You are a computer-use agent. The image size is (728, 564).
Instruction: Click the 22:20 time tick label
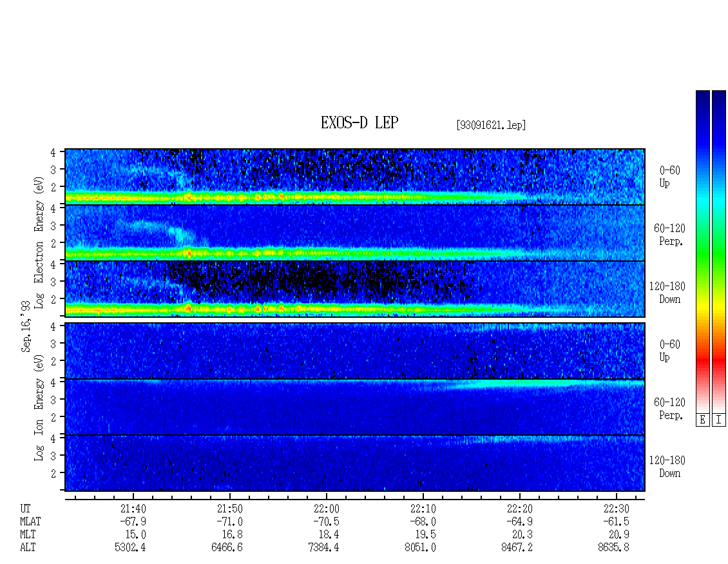point(519,509)
